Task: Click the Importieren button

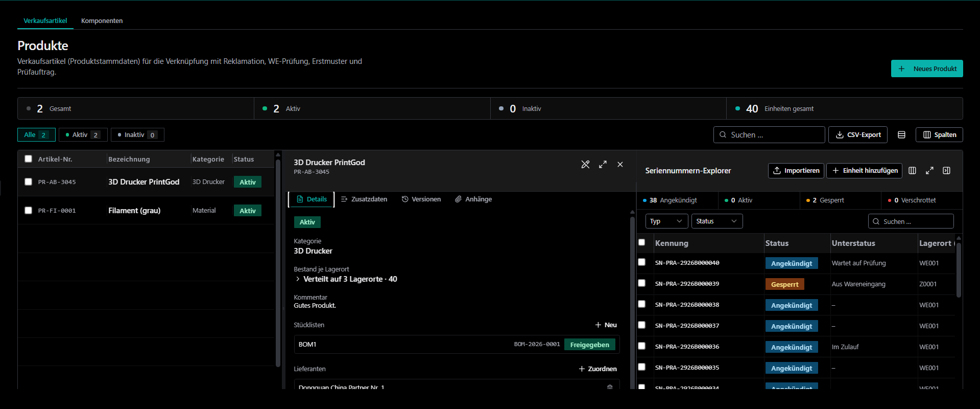Action: pyautogui.click(x=796, y=171)
